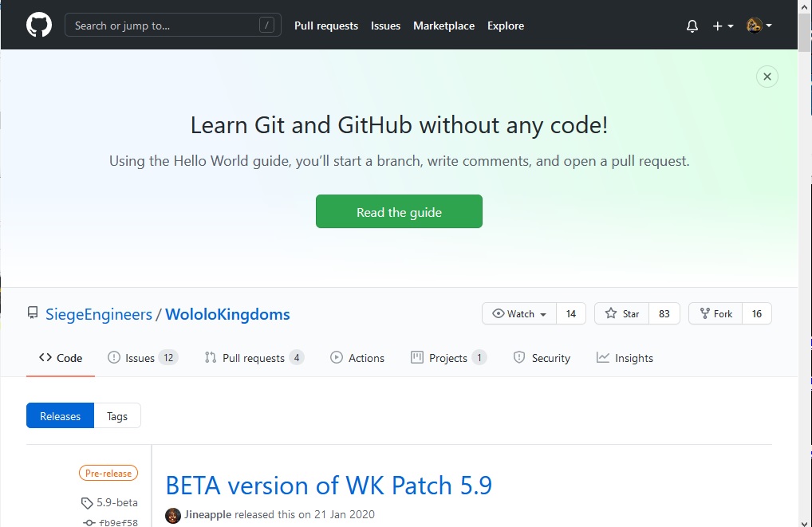This screenshot has height=527, width=812.
Task: View the 14 watchers count
Action: click(570, 313)
